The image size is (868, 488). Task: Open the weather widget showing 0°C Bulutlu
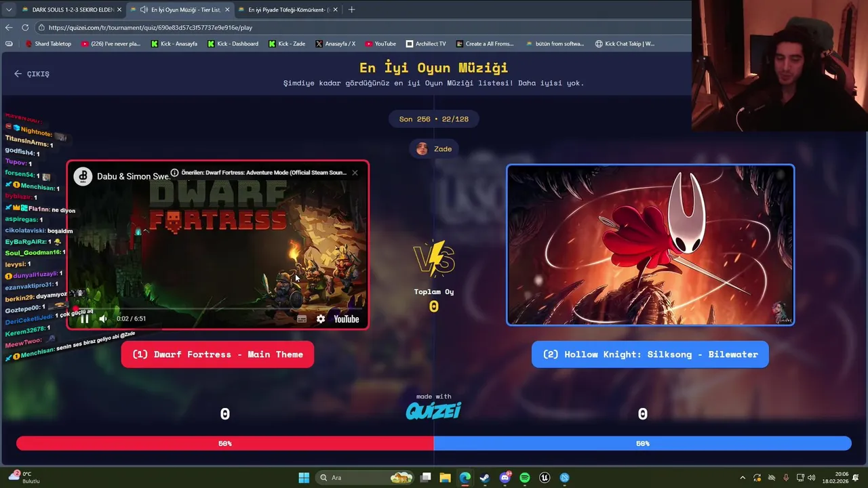point(24,478)
